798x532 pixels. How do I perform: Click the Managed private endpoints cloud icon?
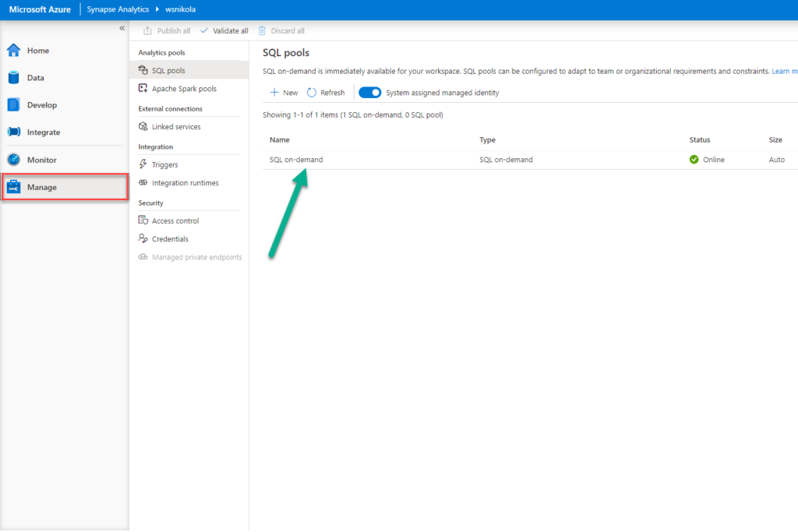click(x=143, y=257)
